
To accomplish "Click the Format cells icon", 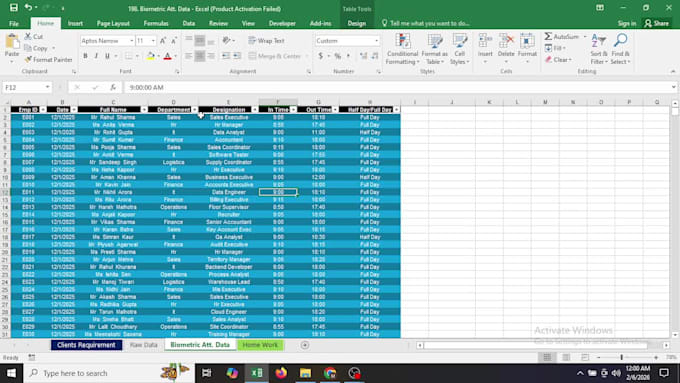I will [527, 41].
